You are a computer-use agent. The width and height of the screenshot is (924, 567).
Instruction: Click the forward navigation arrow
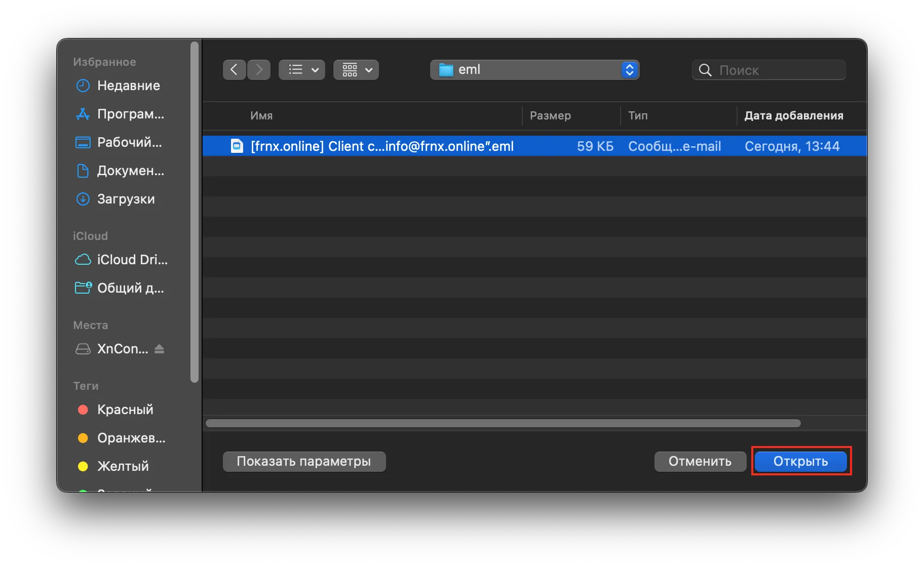[259, 70]
